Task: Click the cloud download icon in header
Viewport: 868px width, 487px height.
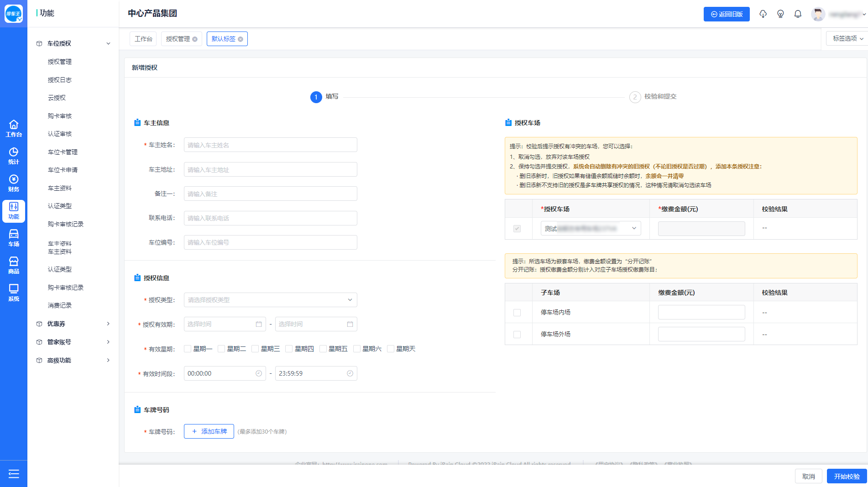Action: [x=763, y=14]
